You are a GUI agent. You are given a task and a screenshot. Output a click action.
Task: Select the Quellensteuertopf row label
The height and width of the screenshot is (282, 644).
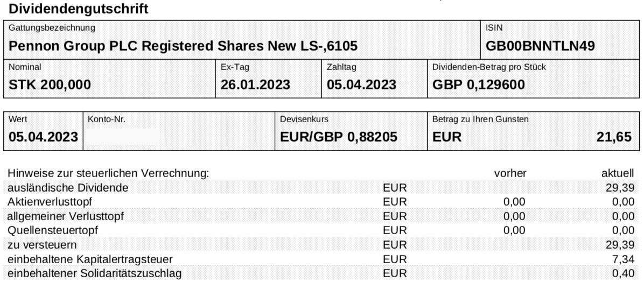[53, 230]
